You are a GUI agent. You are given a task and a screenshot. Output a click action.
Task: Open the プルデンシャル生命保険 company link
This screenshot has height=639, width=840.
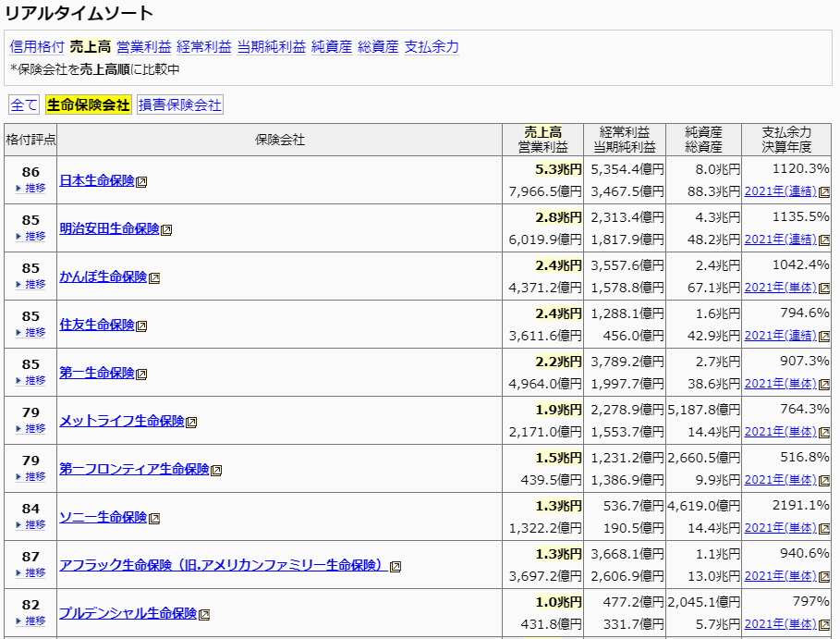128,613
